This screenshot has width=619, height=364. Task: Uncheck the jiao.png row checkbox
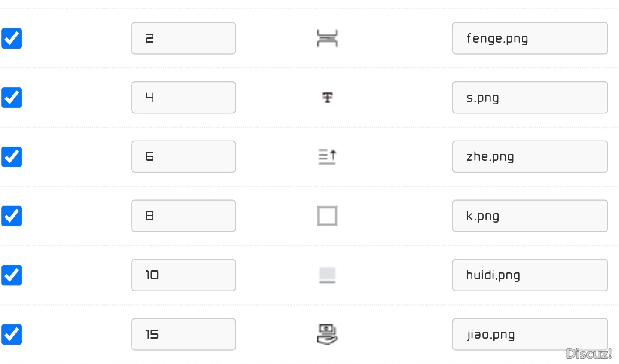[12, 334]
